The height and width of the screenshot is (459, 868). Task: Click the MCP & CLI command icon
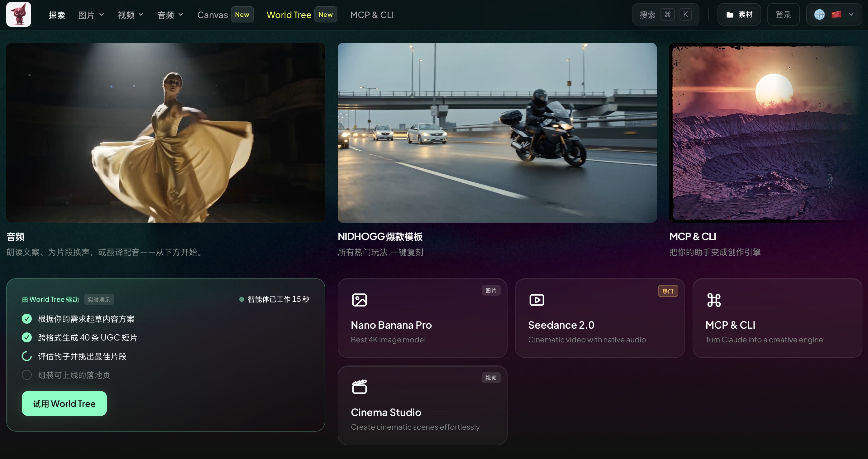click(x=714, y=300)
